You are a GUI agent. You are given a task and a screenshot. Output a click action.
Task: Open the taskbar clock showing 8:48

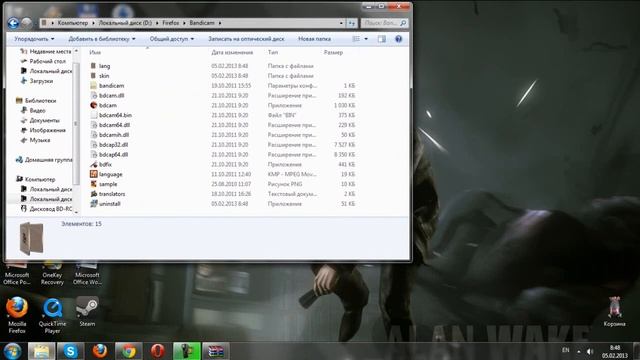615,351
